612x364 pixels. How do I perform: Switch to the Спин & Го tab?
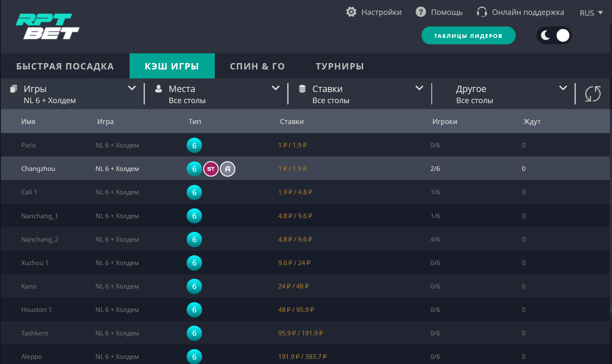coord(257,66)
